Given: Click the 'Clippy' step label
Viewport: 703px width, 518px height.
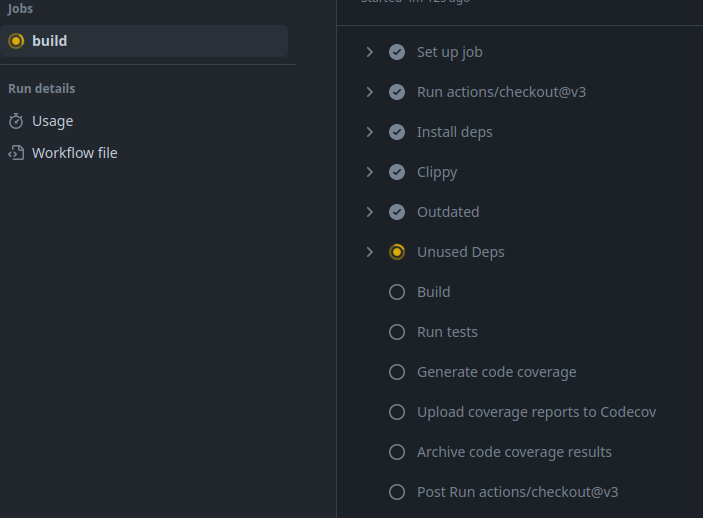Looking at the screenshot, I should [437, 173].
